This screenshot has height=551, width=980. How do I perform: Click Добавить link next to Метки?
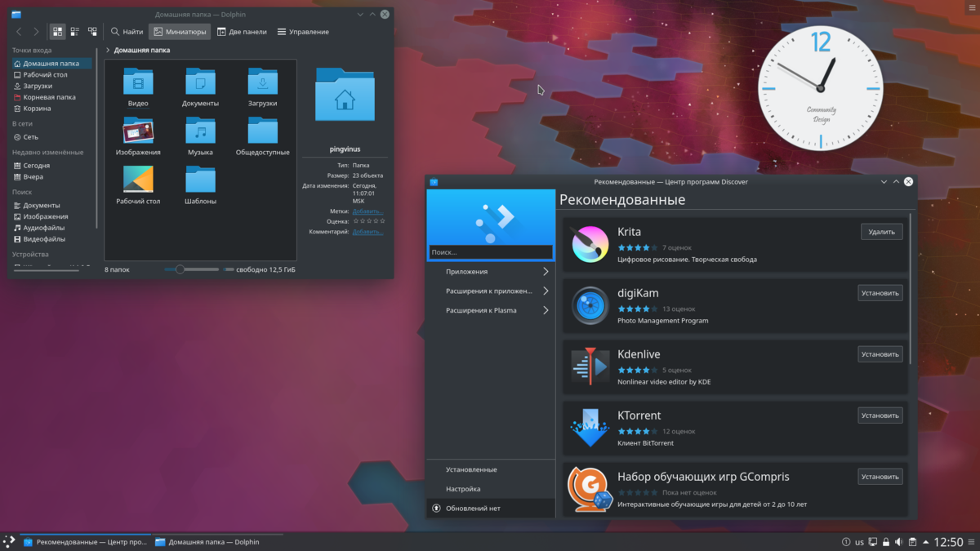[367, 211]
